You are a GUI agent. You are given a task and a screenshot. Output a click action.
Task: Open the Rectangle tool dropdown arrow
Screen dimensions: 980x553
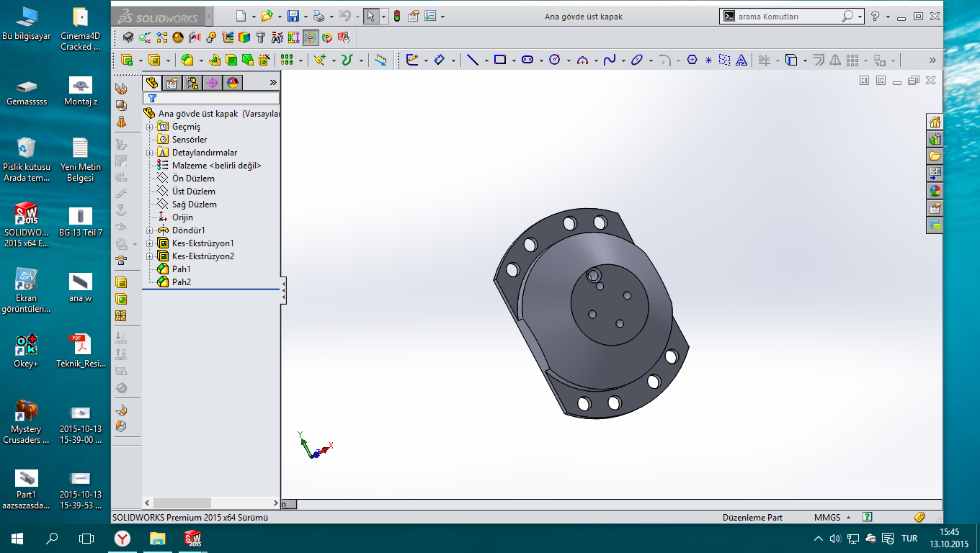(514, 60)
